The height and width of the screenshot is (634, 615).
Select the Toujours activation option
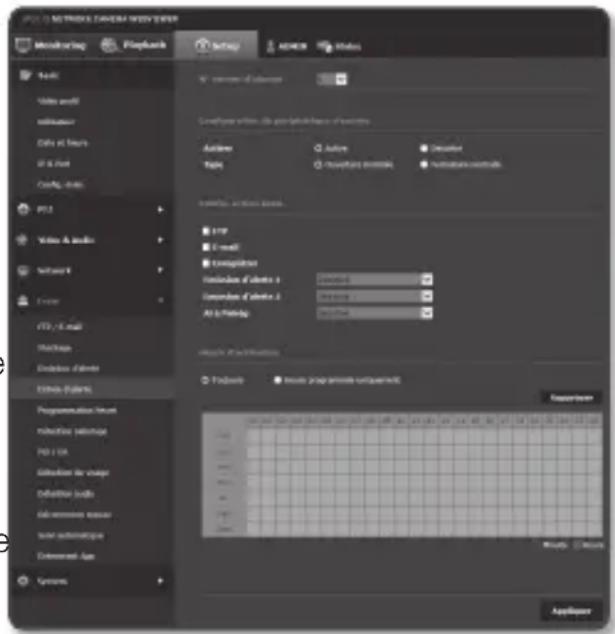tap(205, 380)
